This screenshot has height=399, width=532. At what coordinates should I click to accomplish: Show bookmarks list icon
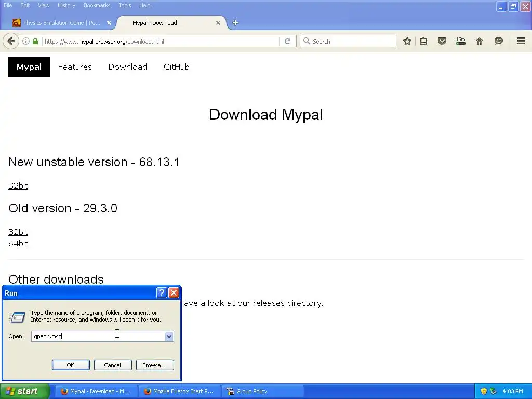click(x=423, y=42)
